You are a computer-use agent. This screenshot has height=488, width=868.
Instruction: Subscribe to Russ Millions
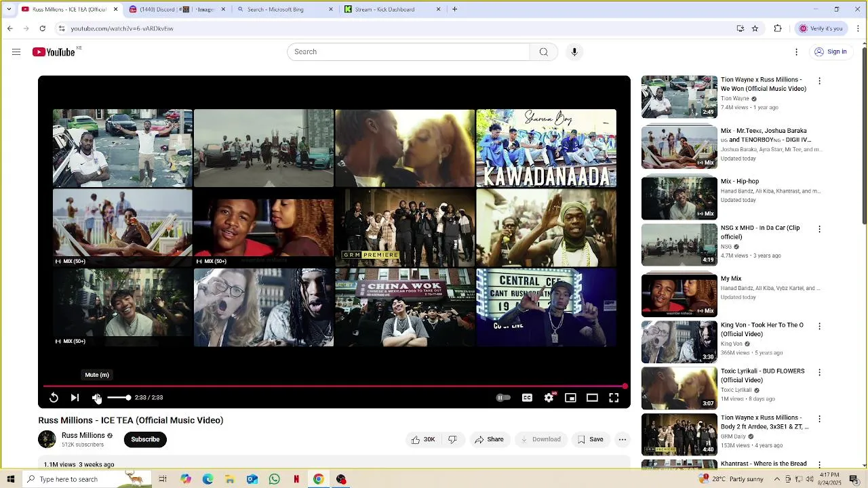point(145,439)
